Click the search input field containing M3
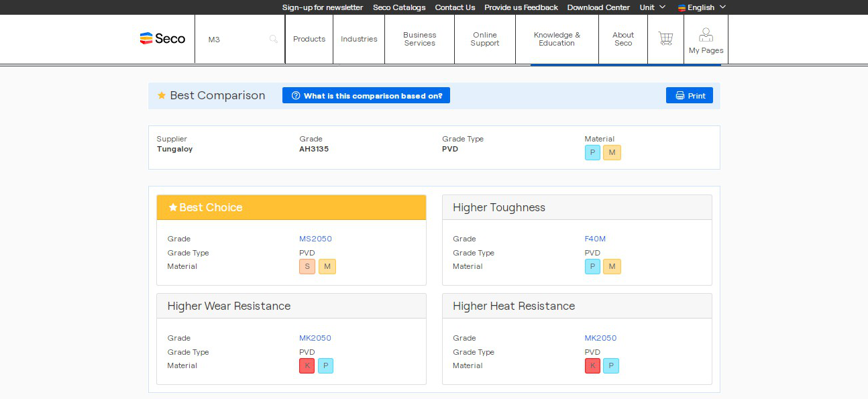The image size is (868, 399). 235,40
